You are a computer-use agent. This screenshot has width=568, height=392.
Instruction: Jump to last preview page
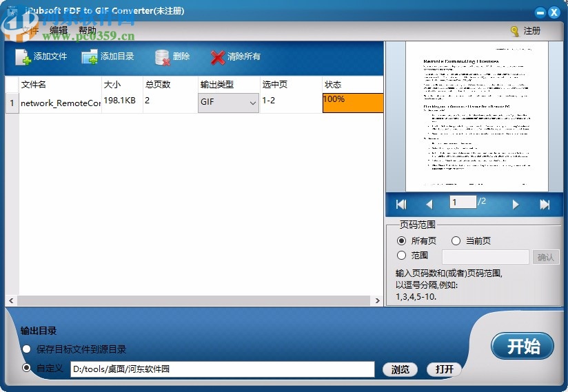[545, 205]
